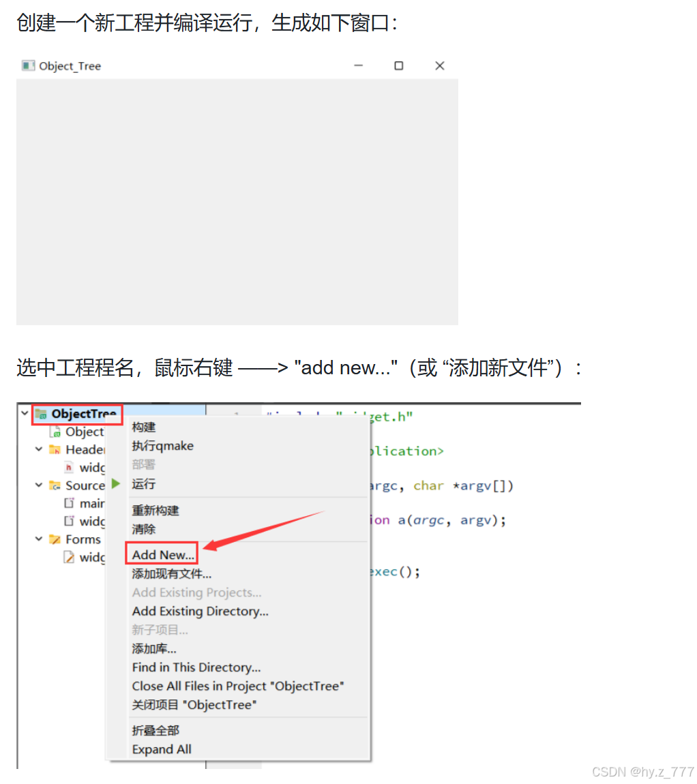Click the widget form file icon under Forms

coord(69,557)
